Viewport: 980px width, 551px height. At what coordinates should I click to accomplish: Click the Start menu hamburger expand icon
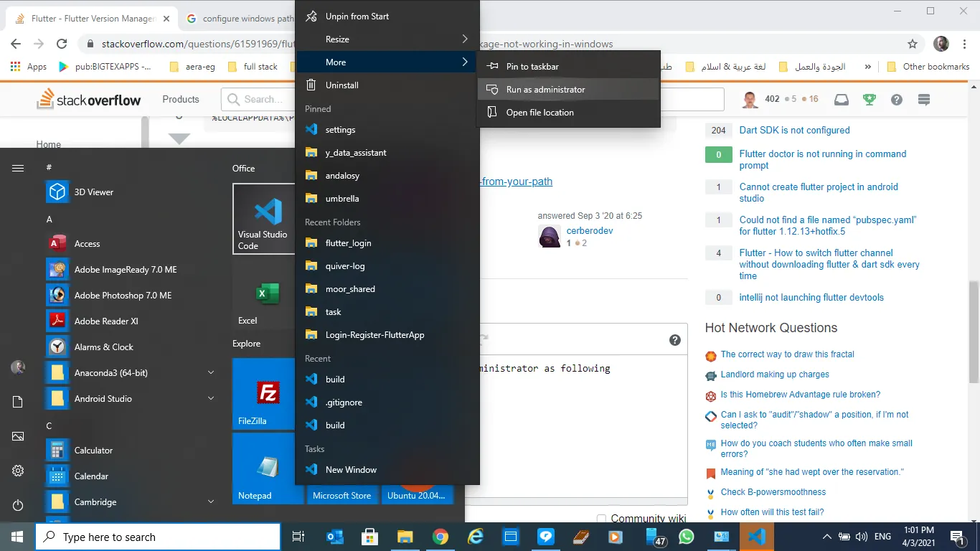(18, 169)
